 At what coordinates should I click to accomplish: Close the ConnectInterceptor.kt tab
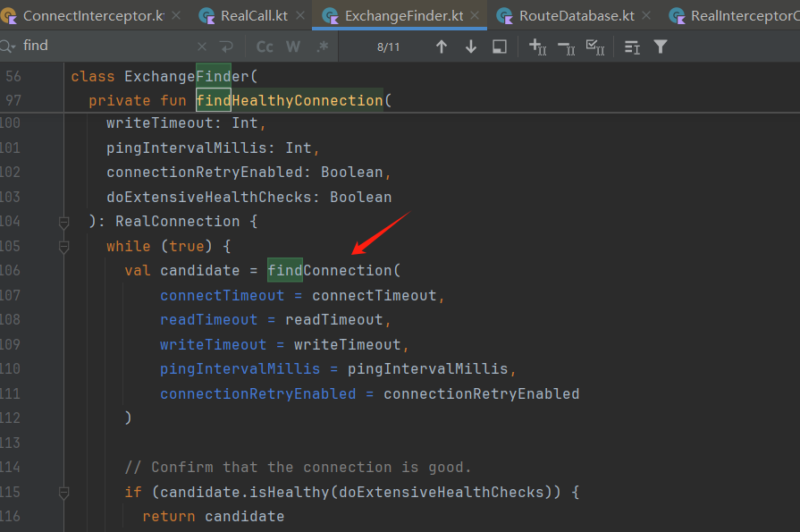[x=176, y=16]
